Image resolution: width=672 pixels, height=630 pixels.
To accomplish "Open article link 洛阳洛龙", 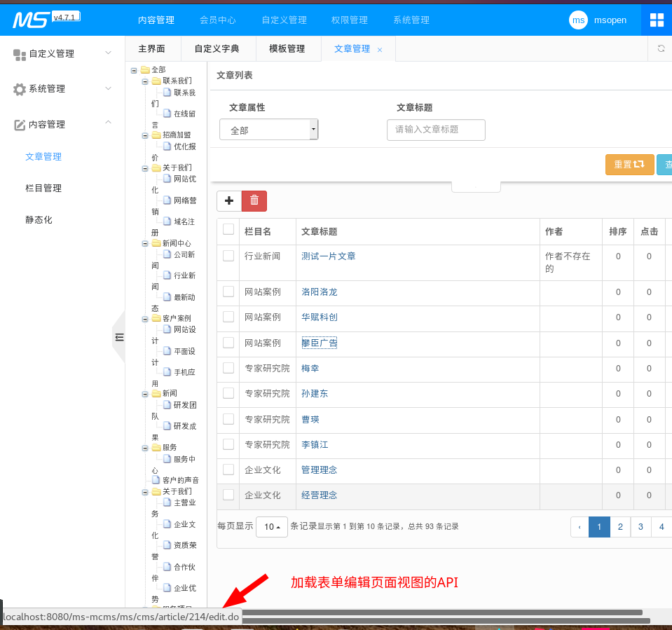I will (x=320, y=292).
